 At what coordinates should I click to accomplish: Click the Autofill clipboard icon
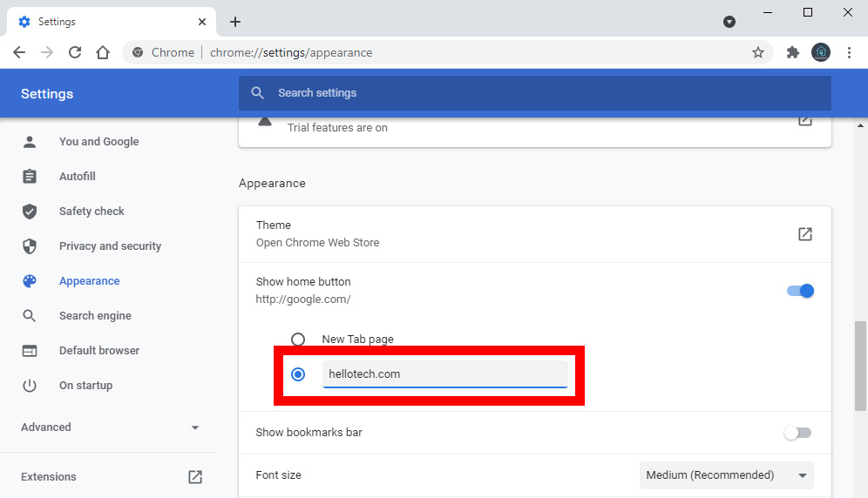click(x=30, y=177)
